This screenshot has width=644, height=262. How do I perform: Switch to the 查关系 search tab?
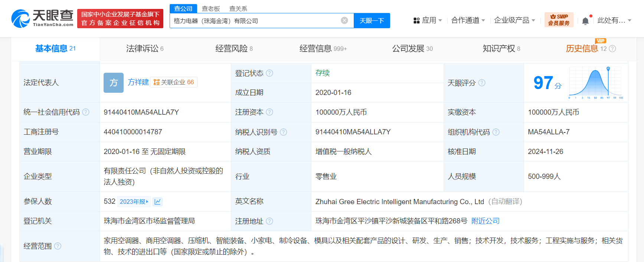(x=238, y=9)
